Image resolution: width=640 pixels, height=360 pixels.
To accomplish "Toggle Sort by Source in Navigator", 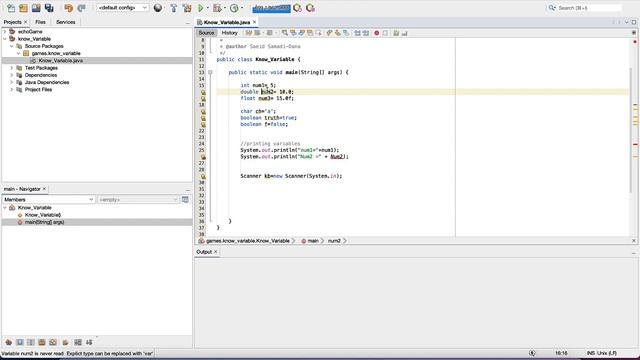I will pos(89,342).
